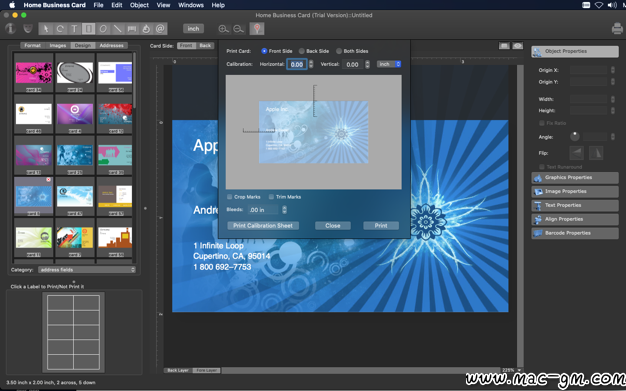Expand the Image Properties section

tap(575, 192)
